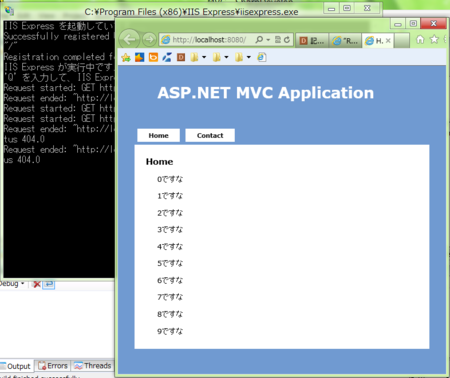
Task: Open the Debug configuration dropdown
Action: (12, 284)
